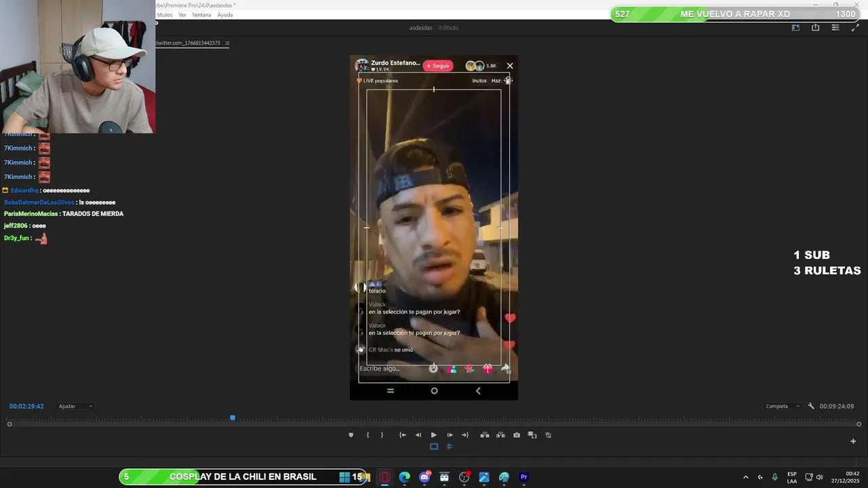Click the Step Back playback icon
This screenshot has width=868, height=488.
(x=418, y=434)
